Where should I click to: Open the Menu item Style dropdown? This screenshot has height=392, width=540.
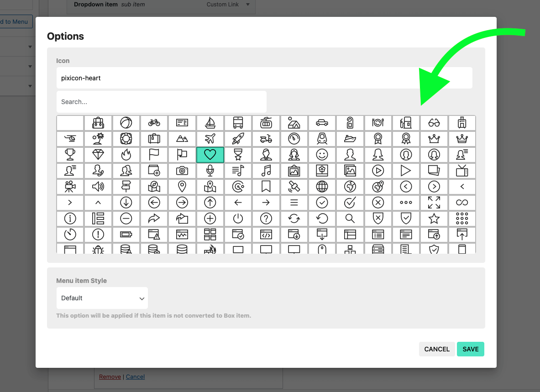pos(102,298)
